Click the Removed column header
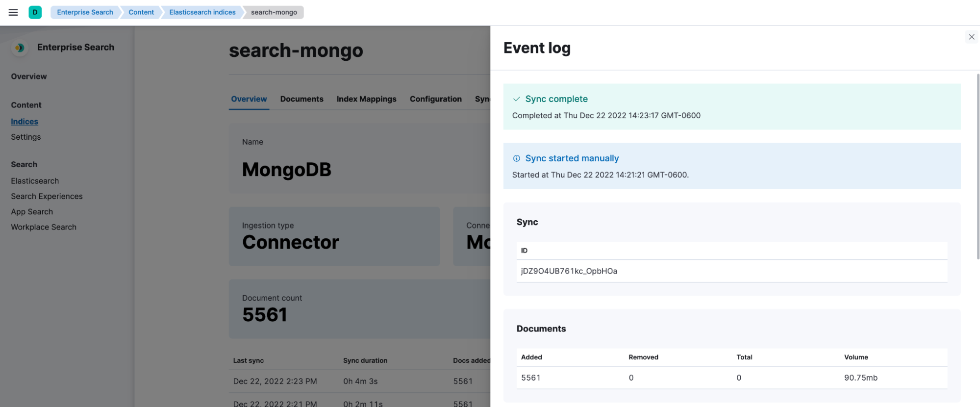Screen dimensions: 980x407 (x=643, y=357)
